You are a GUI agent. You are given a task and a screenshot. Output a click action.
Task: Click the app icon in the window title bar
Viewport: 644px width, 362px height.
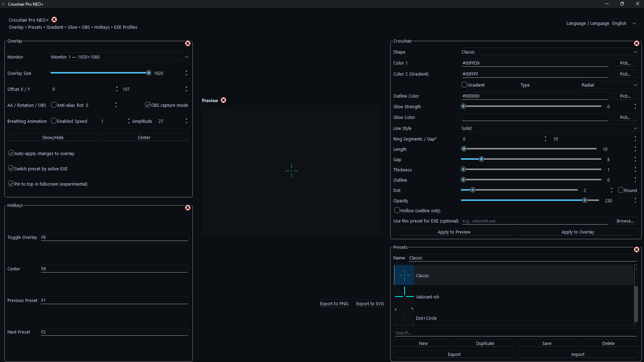[3, 4]
